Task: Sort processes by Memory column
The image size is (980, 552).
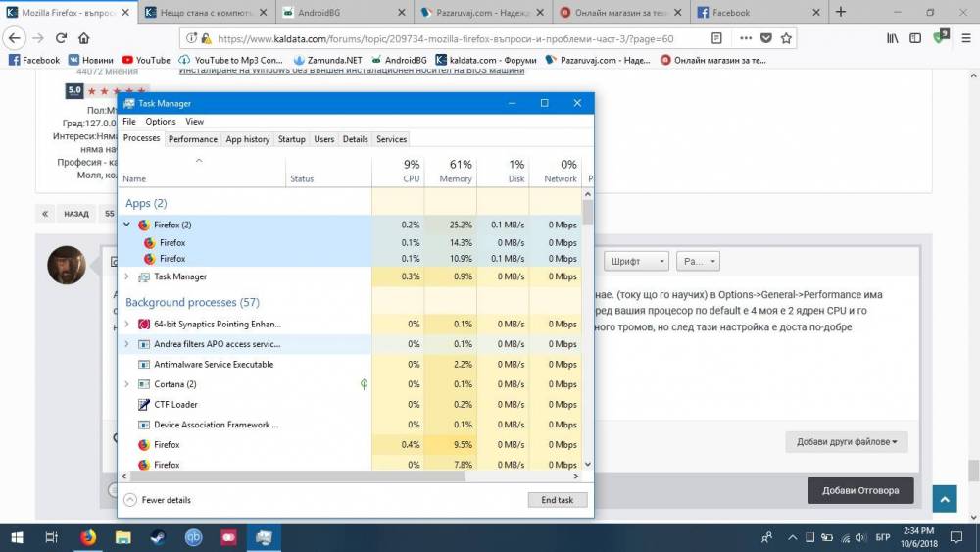Action: (451, 172)
